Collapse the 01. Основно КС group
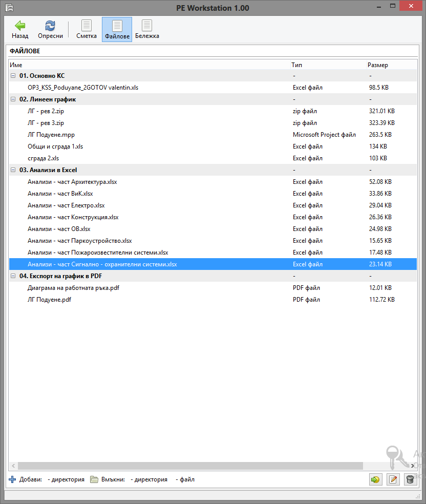This screenshot has width=426, height=504. tap(13, 76)
